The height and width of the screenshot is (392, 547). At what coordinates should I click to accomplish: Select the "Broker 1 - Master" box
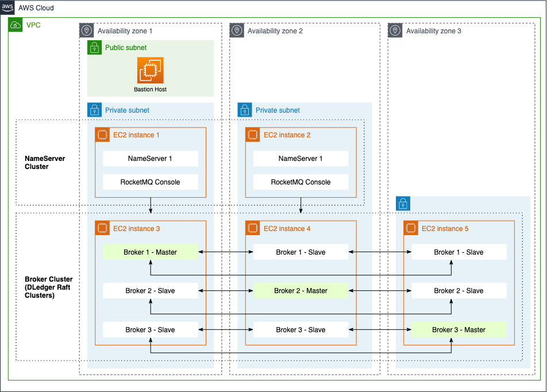point(151,252)
